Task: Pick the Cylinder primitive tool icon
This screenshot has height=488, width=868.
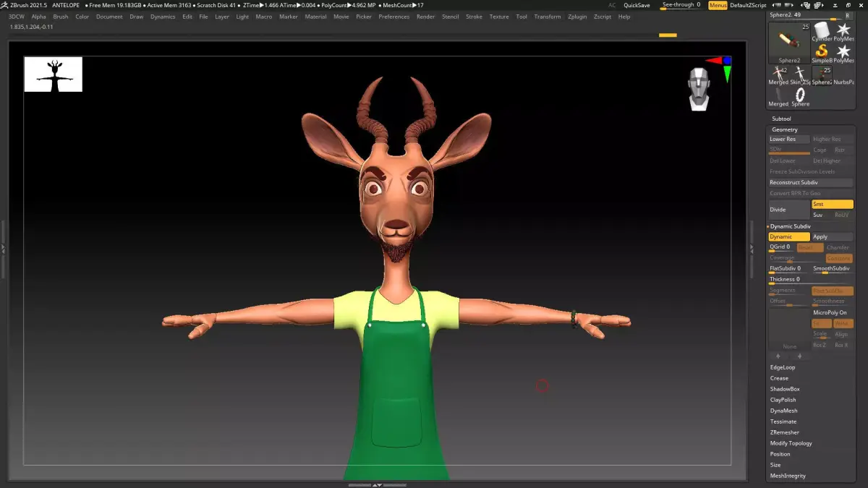Action: coord(822,31)
